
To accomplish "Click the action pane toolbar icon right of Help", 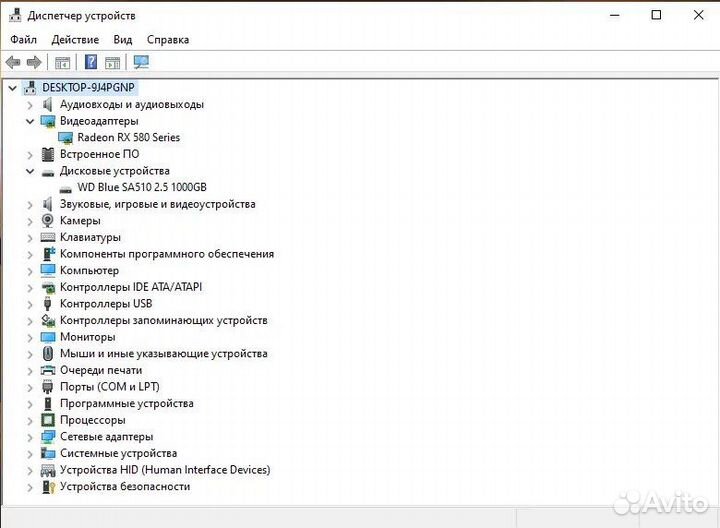I will click(x=112, y=62).
